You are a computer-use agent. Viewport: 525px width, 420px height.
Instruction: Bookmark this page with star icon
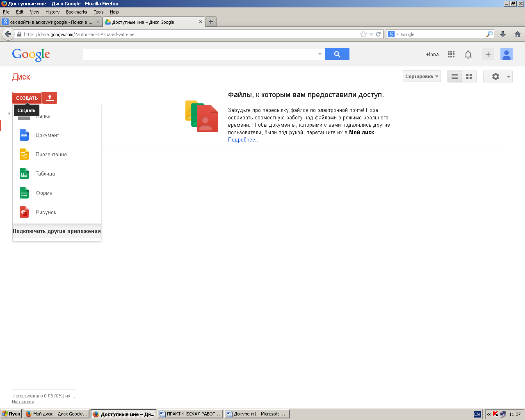click(x=363, y=34)
